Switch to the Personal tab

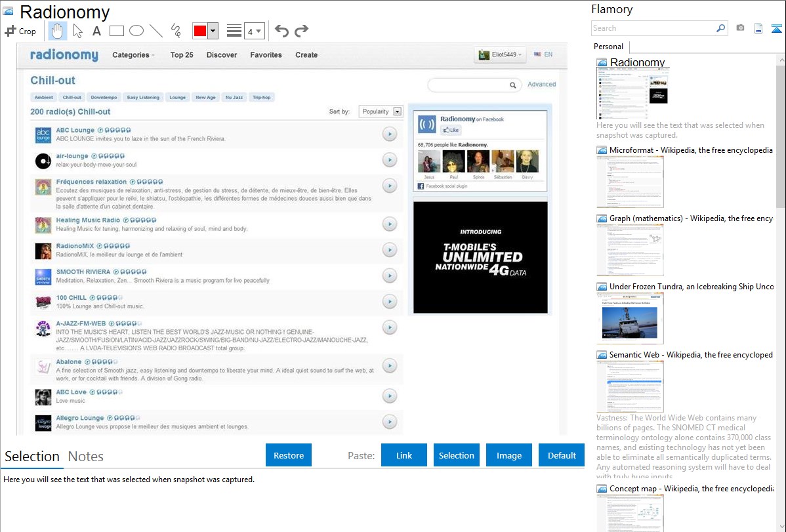[609, 47]
